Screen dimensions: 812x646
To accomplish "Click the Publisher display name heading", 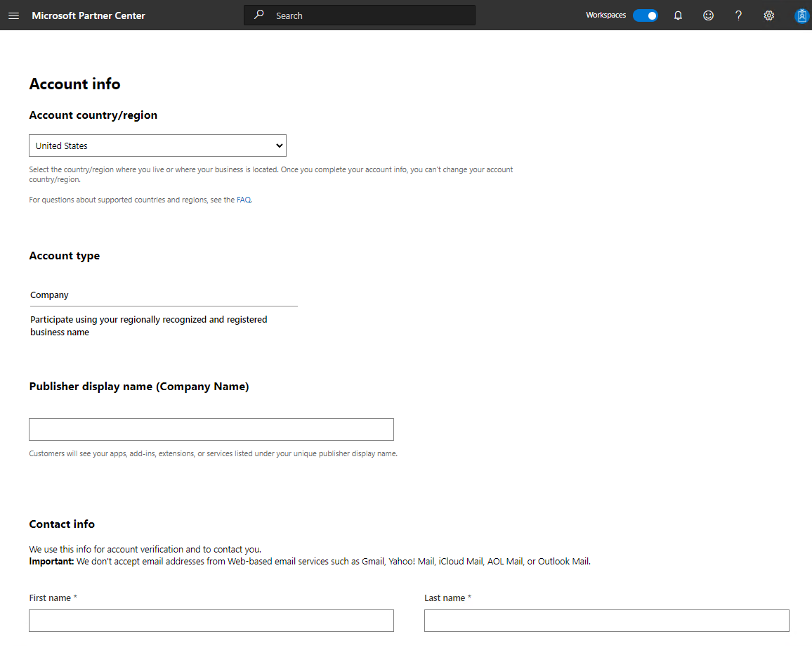I will pyautogui.click(x=139, y=387).
